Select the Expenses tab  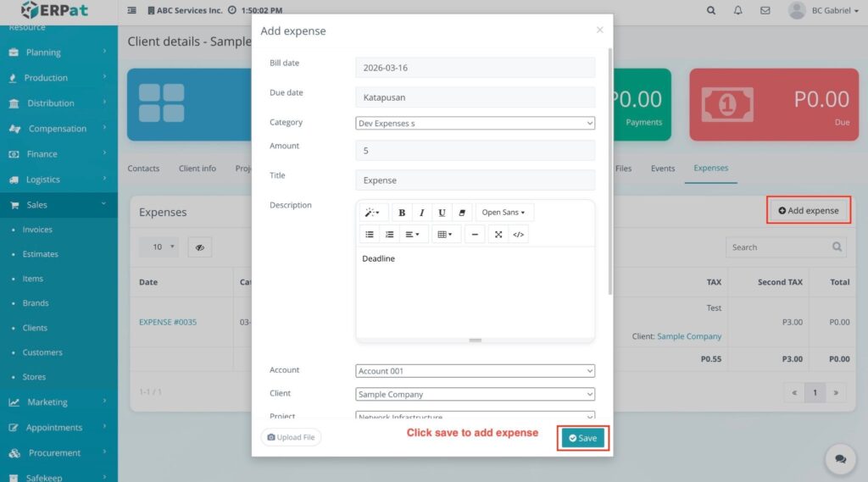click(x=711, y=168)
